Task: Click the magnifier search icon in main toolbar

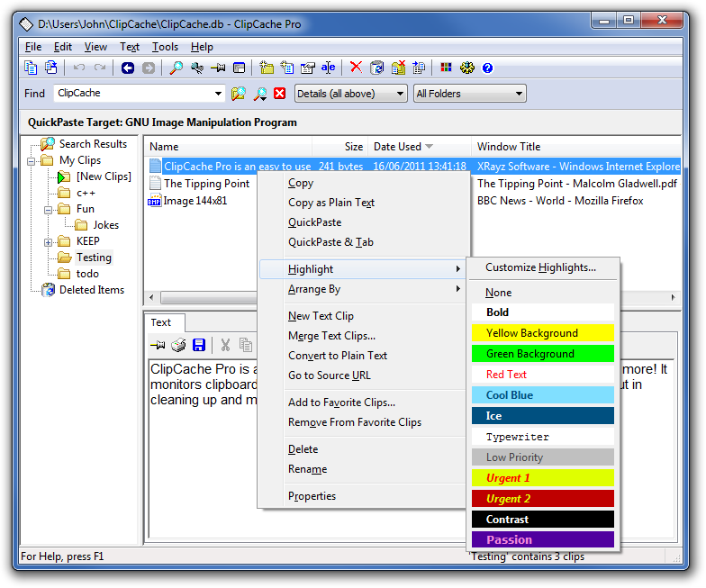Action: (176, 68)
